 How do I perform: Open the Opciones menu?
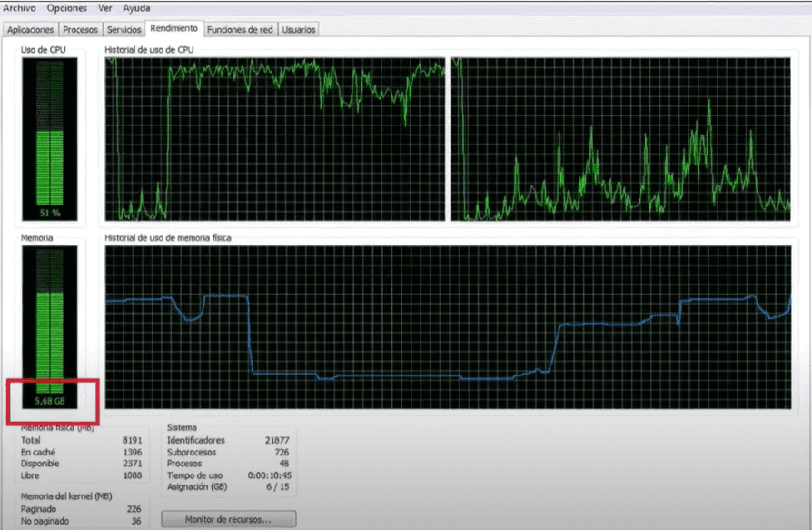click(67, 7)
